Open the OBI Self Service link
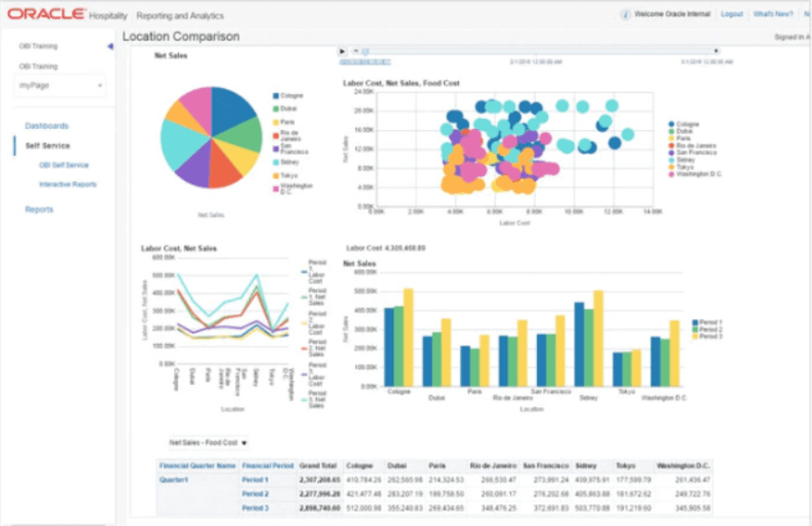The width and height of the screenshot is (812, 526). (x=64, y=165)
